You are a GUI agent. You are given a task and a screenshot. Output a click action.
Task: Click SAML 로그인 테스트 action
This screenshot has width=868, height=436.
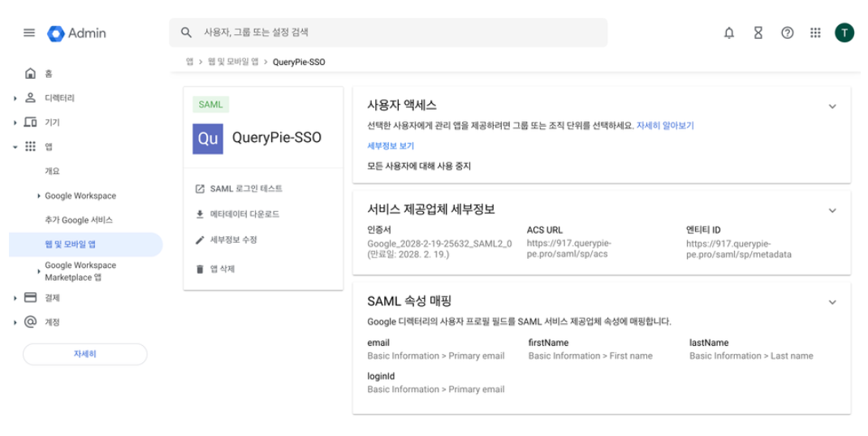coord(246,188)
